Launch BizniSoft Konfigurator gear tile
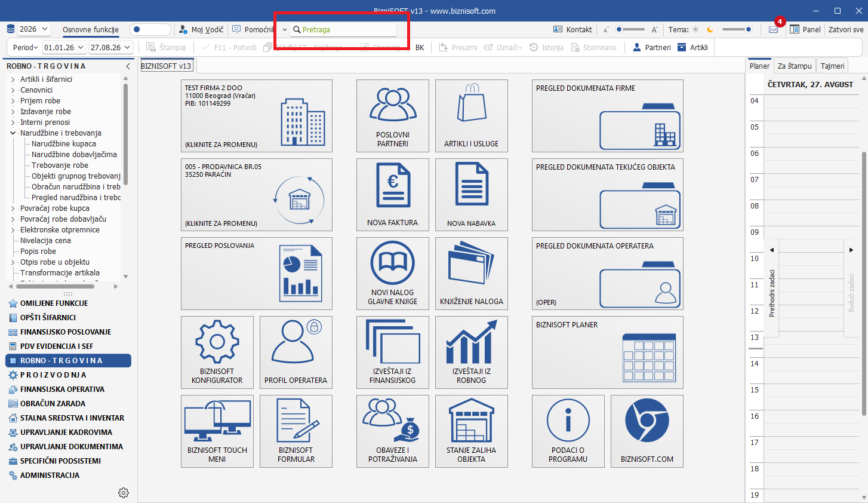 [x=217, y=352]
